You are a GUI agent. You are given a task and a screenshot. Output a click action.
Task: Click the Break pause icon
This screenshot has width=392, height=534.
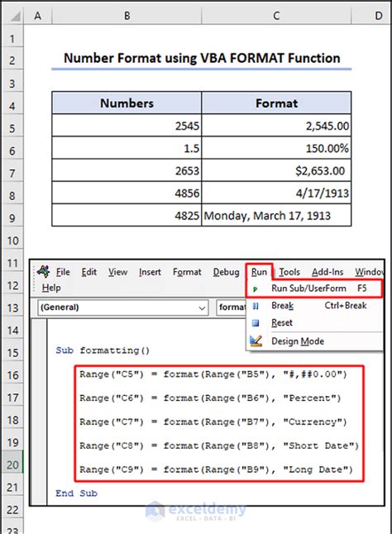tap(256, 306)
